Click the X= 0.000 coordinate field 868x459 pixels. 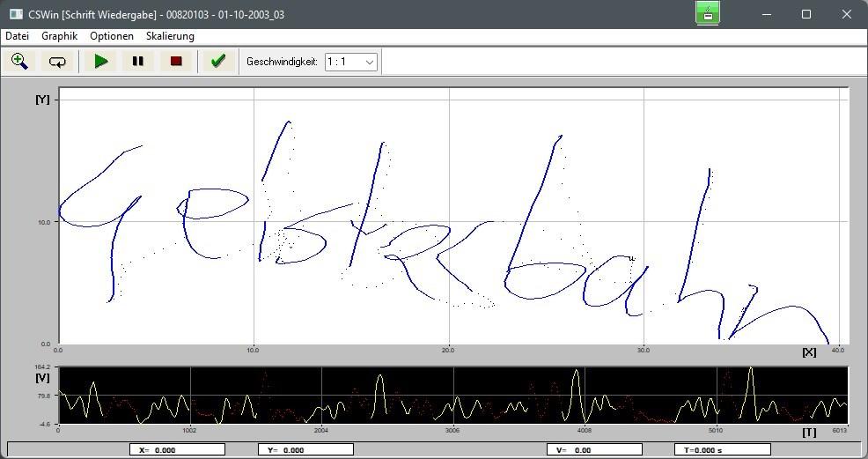177,449
